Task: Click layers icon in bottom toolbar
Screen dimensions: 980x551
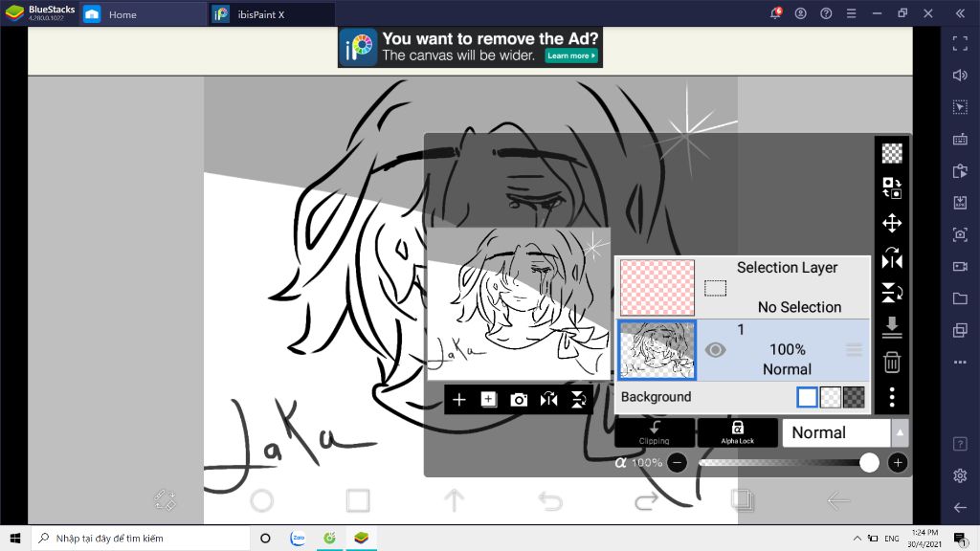Action: tap(743, 499)
